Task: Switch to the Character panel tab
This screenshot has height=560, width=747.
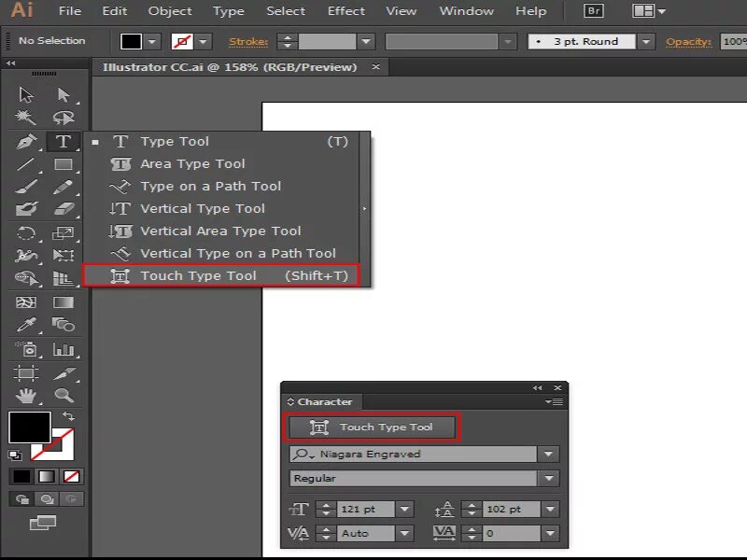Action: tap(322, 402)
